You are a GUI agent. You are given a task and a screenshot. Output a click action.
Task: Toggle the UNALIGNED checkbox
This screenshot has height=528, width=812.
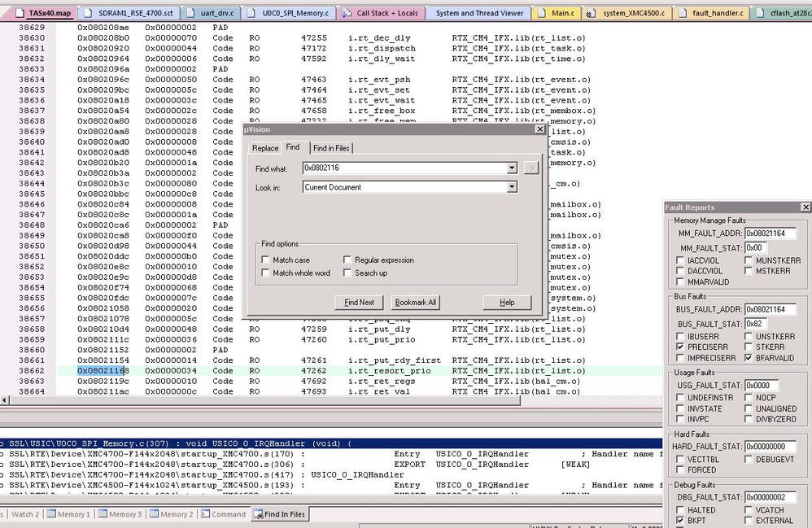(x=749, y=408)
